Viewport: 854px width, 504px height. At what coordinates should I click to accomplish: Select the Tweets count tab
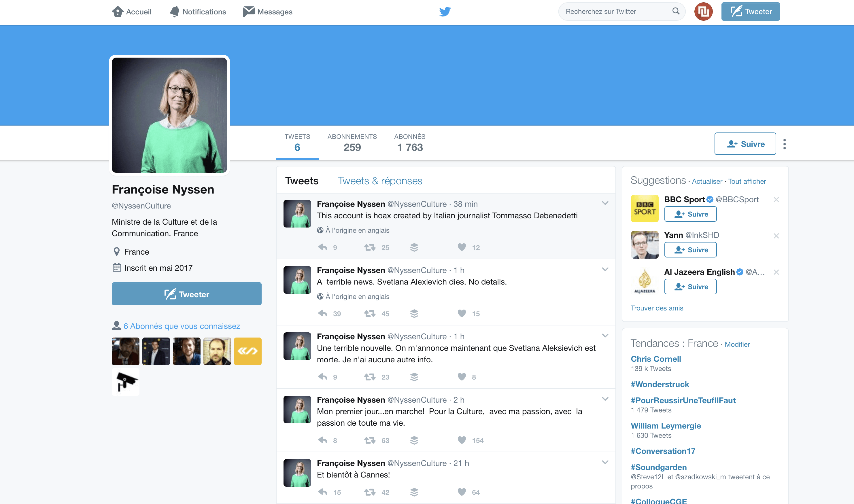tap(297, 143)
